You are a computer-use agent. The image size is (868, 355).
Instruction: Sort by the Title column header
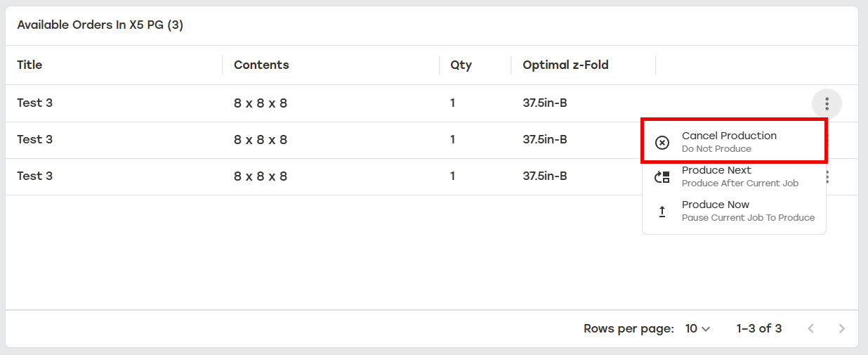(29, 65)
